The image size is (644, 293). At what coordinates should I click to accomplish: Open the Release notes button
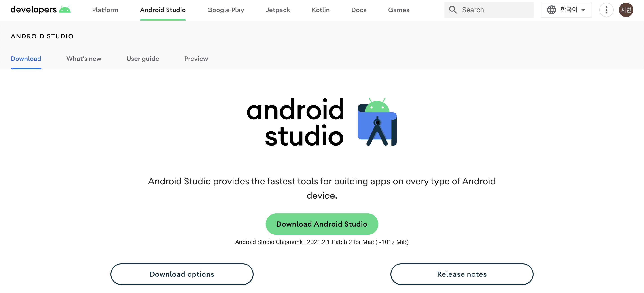click(462, 274)
